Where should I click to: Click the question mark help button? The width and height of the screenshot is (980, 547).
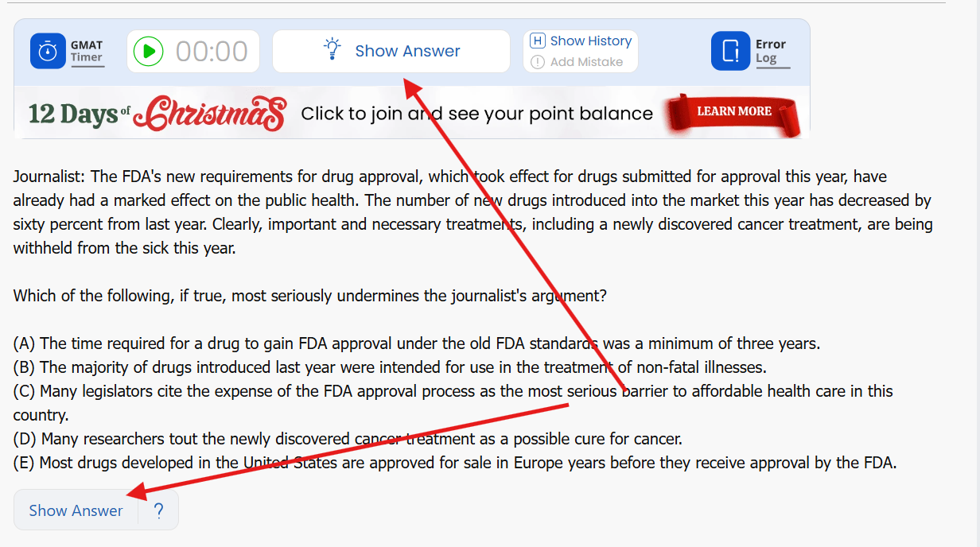159,510
